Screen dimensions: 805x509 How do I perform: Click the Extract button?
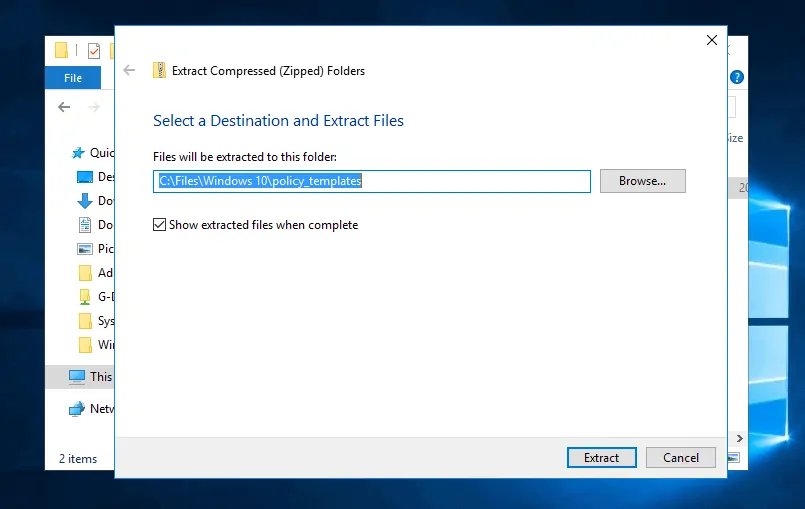click(x=601, y=458)
